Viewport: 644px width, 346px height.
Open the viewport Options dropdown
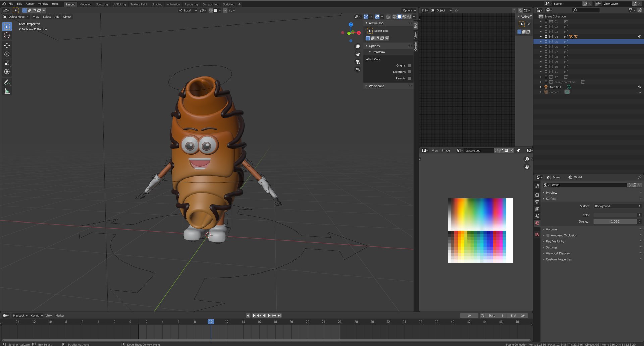(409, 10)
